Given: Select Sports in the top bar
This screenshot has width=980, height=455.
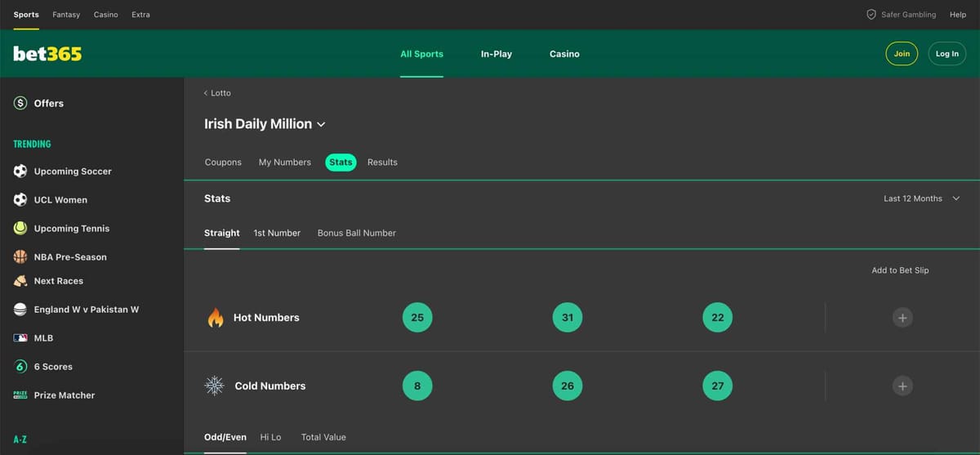Looking at the screenshot, I should (x=26, y=15).
